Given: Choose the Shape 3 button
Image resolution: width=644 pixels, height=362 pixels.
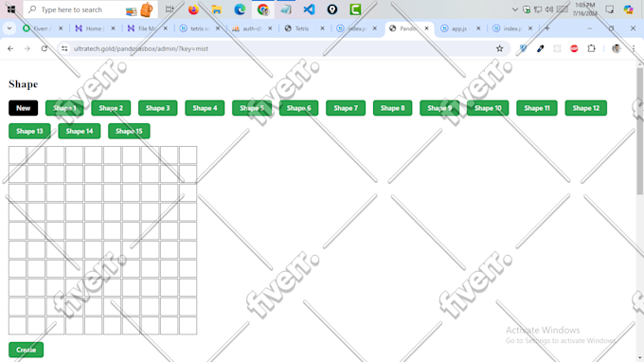Looking at the screenshot, I should pos(158,108).
